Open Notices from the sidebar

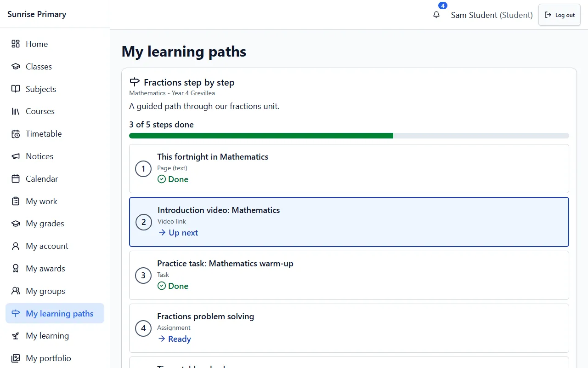(x=55, y=156)
